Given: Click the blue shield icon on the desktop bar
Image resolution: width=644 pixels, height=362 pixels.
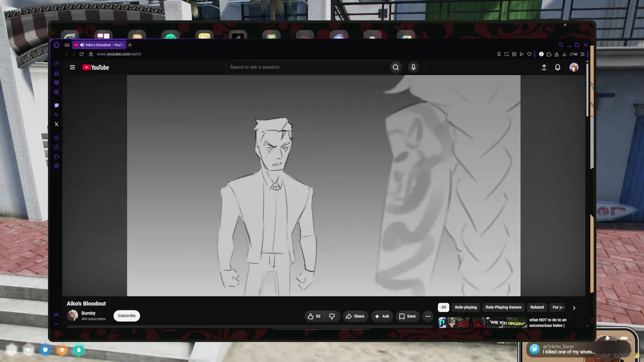Looking at the screenshot, I should point(45,350).
